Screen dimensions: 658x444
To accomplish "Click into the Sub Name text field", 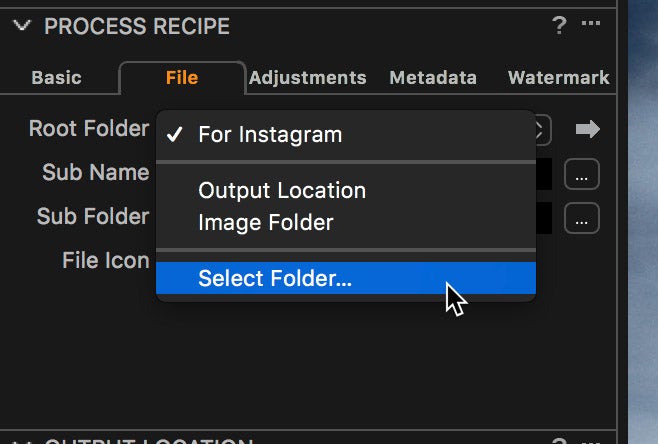I will 544,174.
